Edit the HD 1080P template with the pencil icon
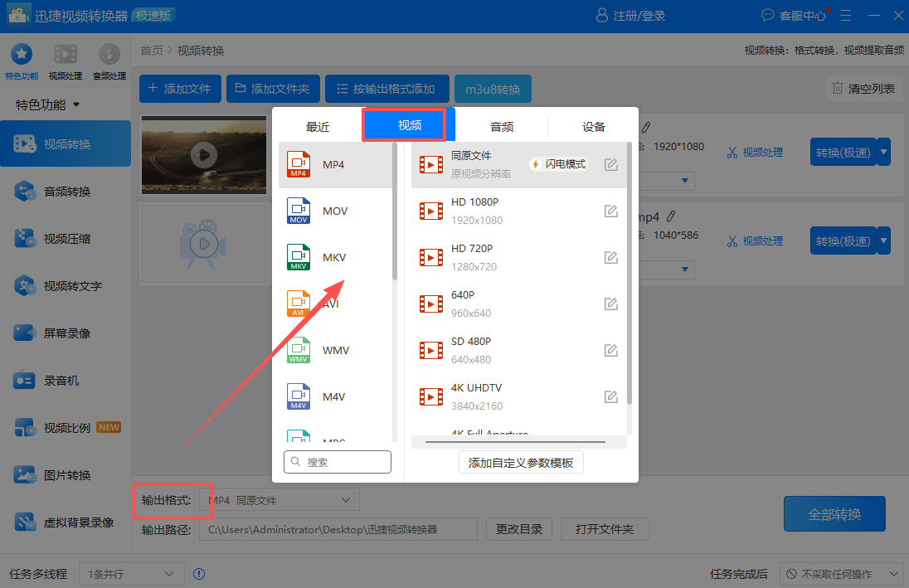Image resolution: width=909 pixels, height=588 pixels. pos(611,211)
